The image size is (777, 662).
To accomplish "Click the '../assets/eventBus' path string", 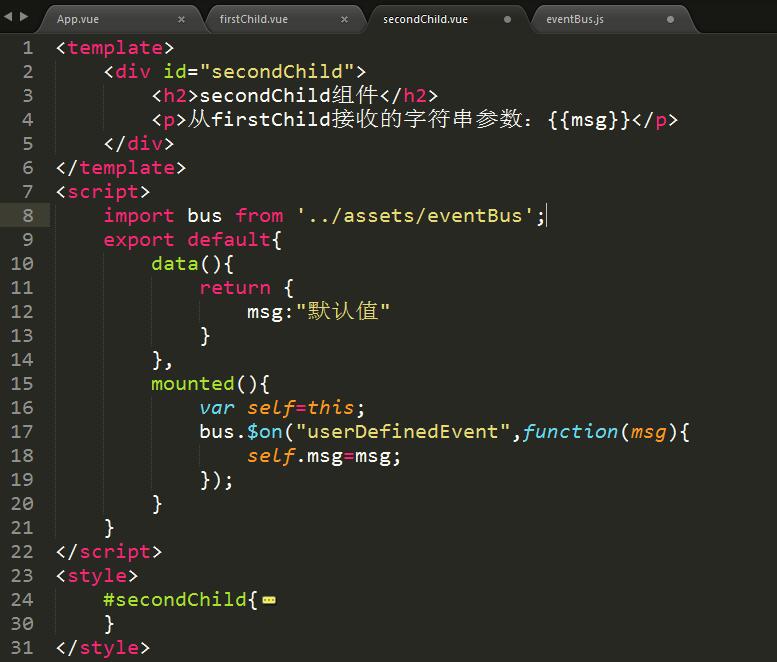I will [x=415, y=216].
